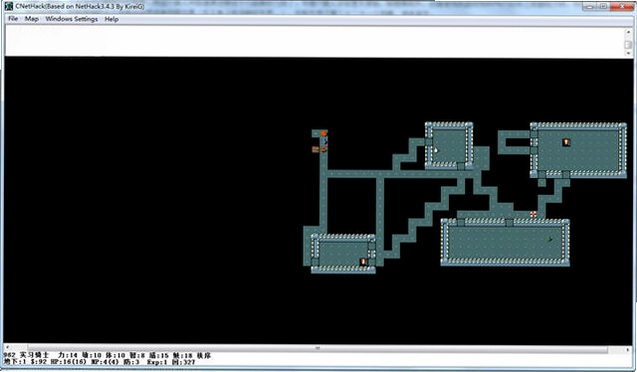The width and height of the screenshot is (637, 372).
Task: Click the horizontal scrollbar's left arrow
Action: [x=7, y=348]
